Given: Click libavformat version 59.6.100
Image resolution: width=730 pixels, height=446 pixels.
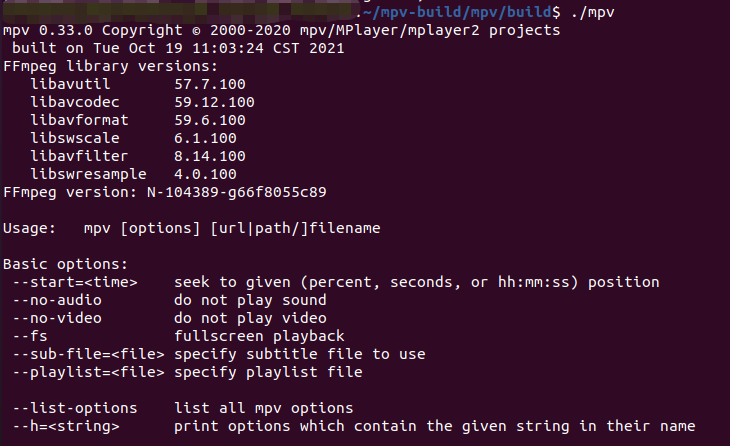Looking at the screenshot, I should [x=210, y=120].
